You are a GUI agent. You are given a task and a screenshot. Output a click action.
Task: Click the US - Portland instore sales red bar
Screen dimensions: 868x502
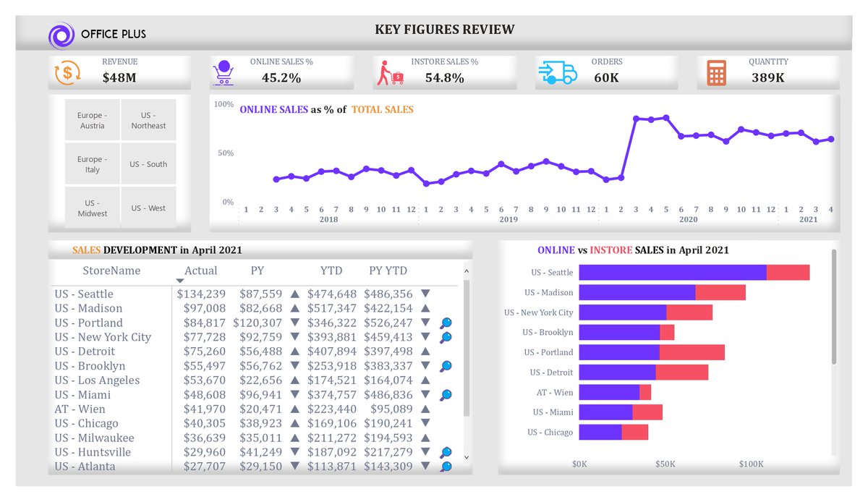(x=692, y=352)
